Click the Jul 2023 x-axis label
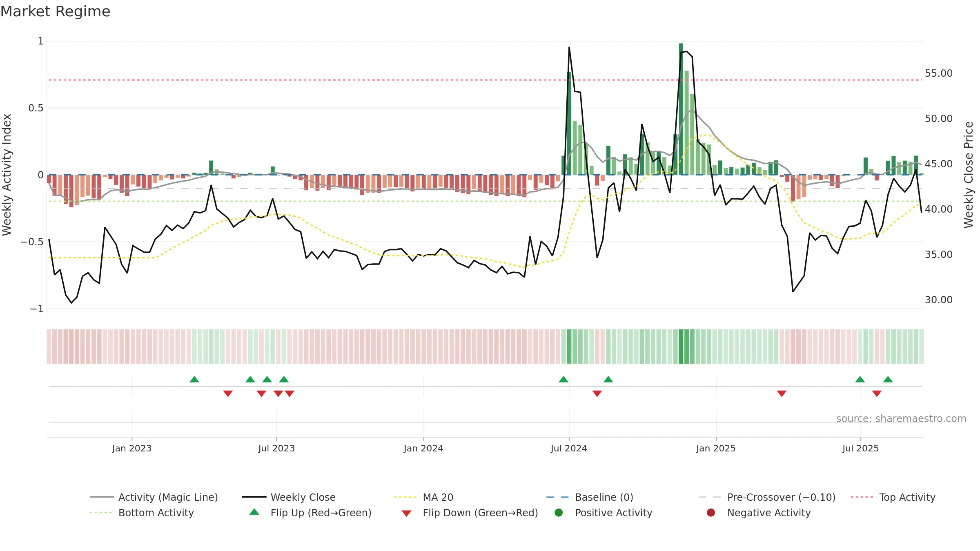The width and height of the screenshot is (980, 551). 276,448
